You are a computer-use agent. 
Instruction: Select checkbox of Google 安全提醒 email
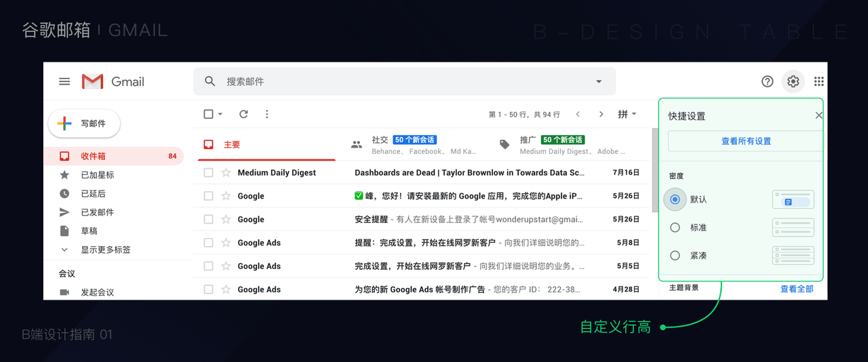point(208,220)
